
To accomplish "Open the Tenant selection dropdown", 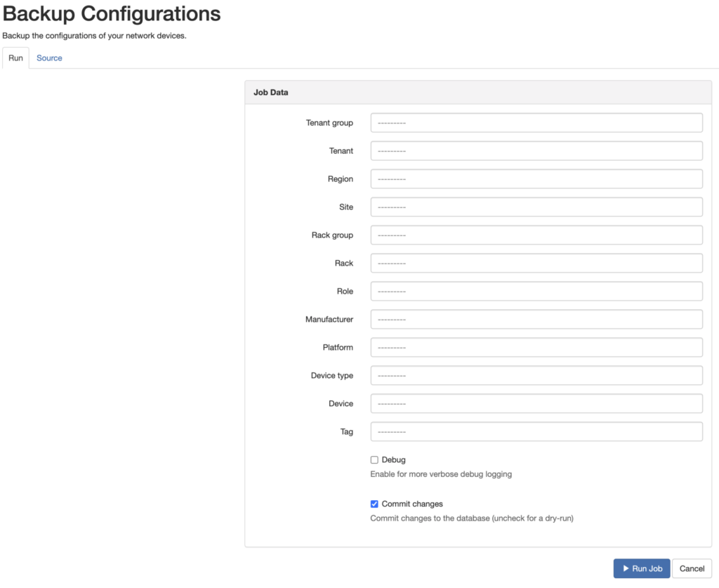I will click(x=536, y=150).
